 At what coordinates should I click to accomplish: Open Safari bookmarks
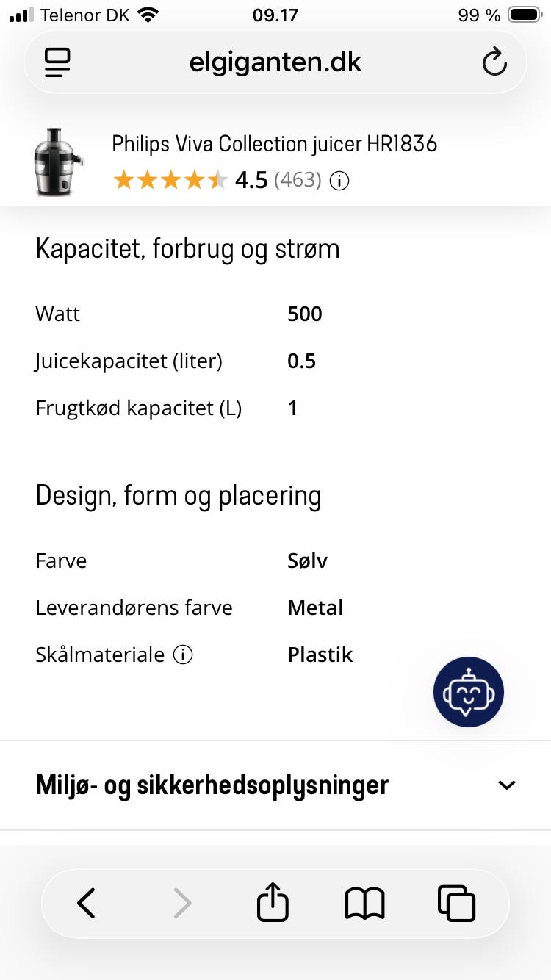[364, 903]
